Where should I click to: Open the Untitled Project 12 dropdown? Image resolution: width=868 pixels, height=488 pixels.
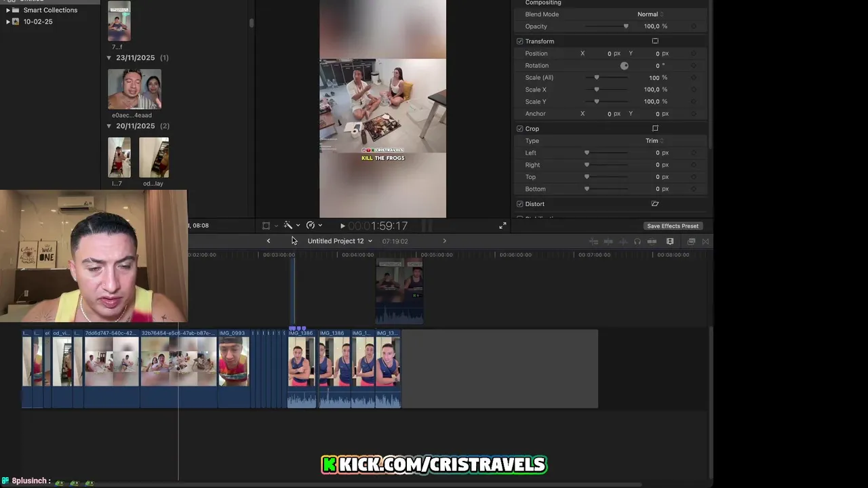pos(340,241)
